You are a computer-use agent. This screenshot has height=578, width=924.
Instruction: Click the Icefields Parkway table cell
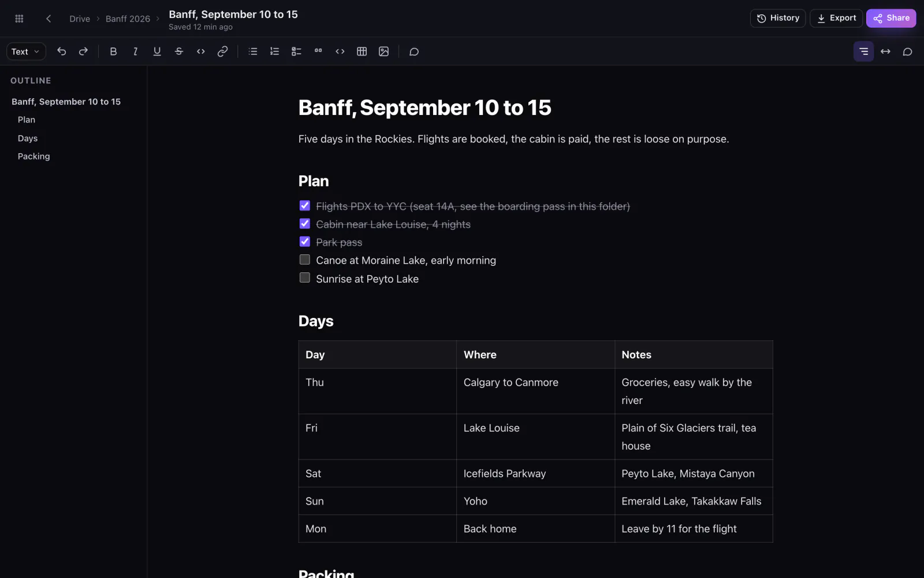[535, 473]
